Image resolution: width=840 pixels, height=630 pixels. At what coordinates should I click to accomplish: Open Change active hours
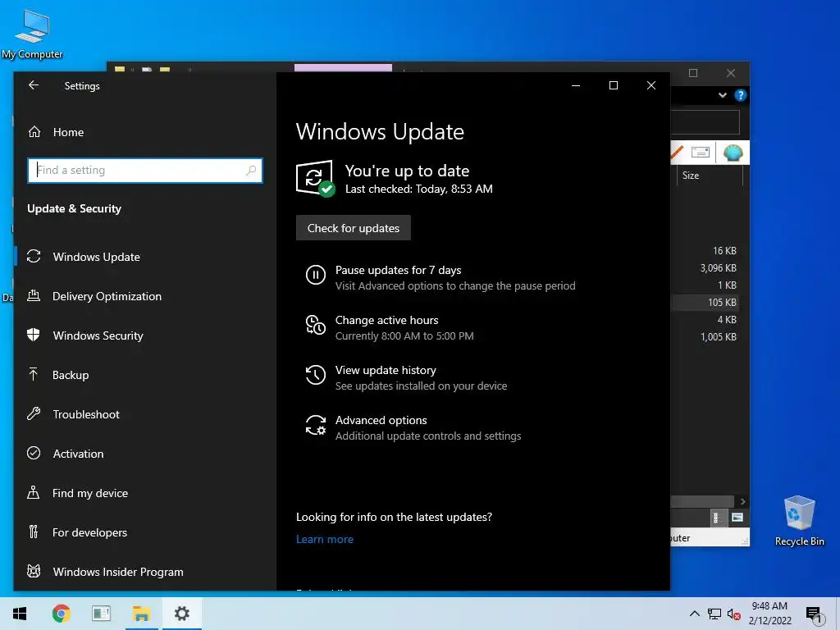pos(390,328)
